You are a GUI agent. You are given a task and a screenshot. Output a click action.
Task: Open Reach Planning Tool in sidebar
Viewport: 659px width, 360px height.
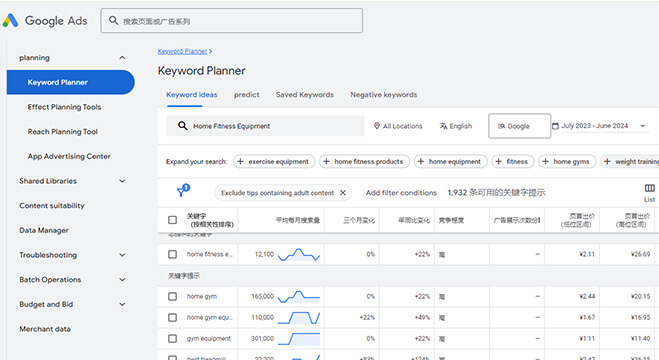pos(63,132)
